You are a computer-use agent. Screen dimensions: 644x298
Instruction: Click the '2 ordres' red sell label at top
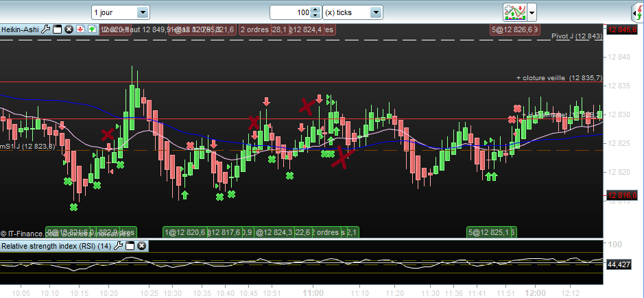(254, 29)
